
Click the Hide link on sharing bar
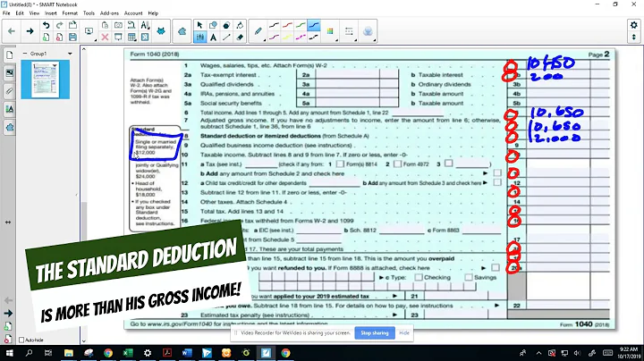click(x=404, y=332)
